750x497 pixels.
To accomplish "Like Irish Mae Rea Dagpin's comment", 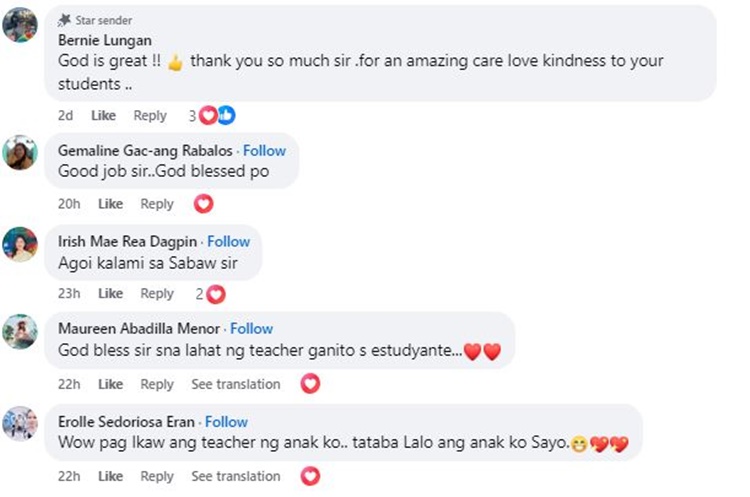I will coord(110,294).
